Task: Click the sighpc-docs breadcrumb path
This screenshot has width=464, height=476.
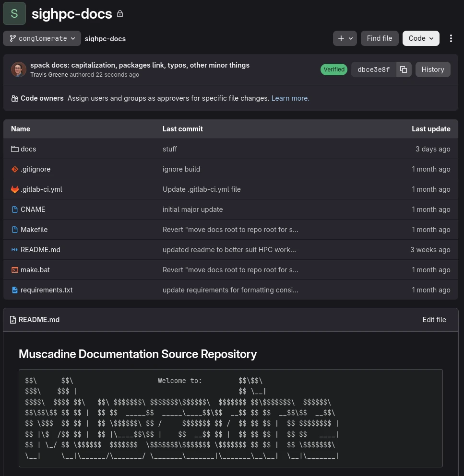Action: [x=105, y=38]
